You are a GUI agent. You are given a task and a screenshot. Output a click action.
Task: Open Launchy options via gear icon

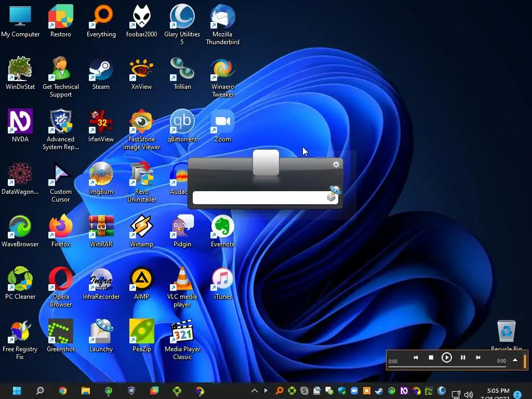coord(336,165)
